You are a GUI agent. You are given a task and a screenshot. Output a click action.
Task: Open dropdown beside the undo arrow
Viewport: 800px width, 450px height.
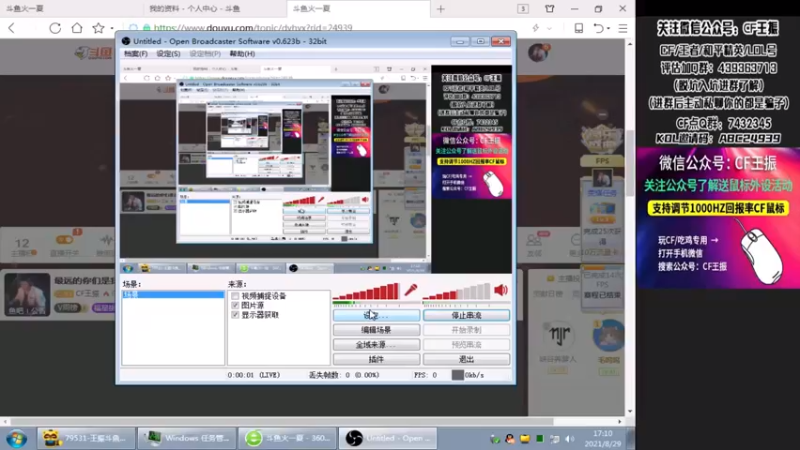609,29
